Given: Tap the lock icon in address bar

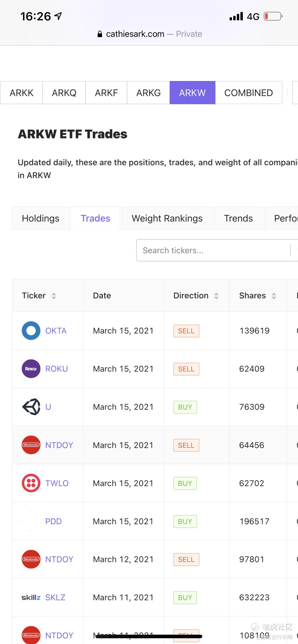Looking at the screenshot, I should [x=100, y=34].
